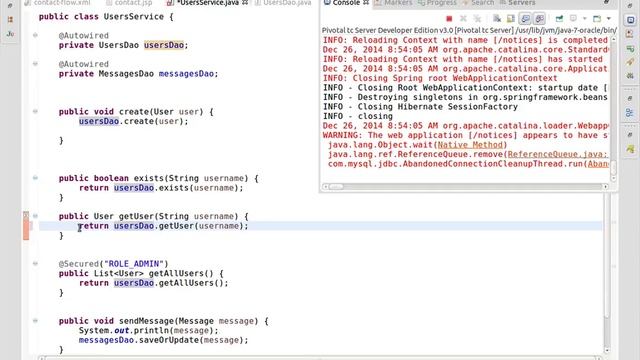640x360 pixels.
Task: Collapse the exists(String username) method fold
Action: pos(35,178)
